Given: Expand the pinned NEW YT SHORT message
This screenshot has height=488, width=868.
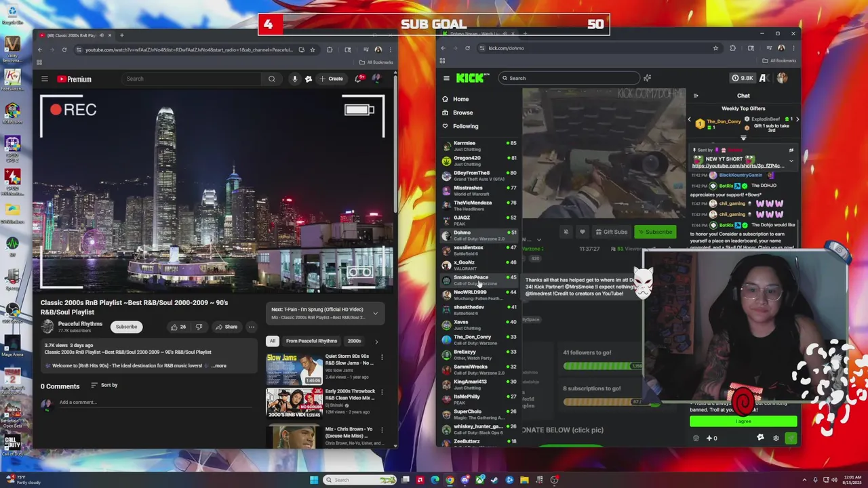Looking at the screenshot, I should pos(791,161).
